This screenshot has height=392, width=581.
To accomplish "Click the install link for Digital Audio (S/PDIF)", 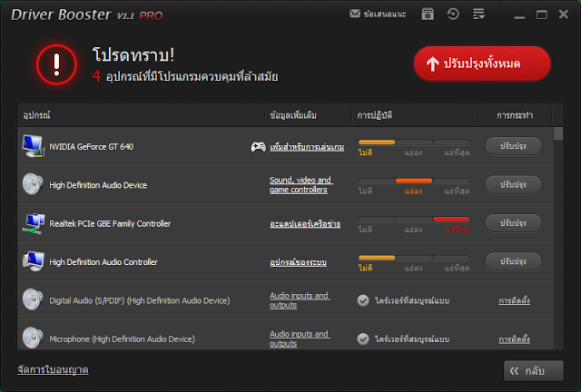I will point(515,300).
